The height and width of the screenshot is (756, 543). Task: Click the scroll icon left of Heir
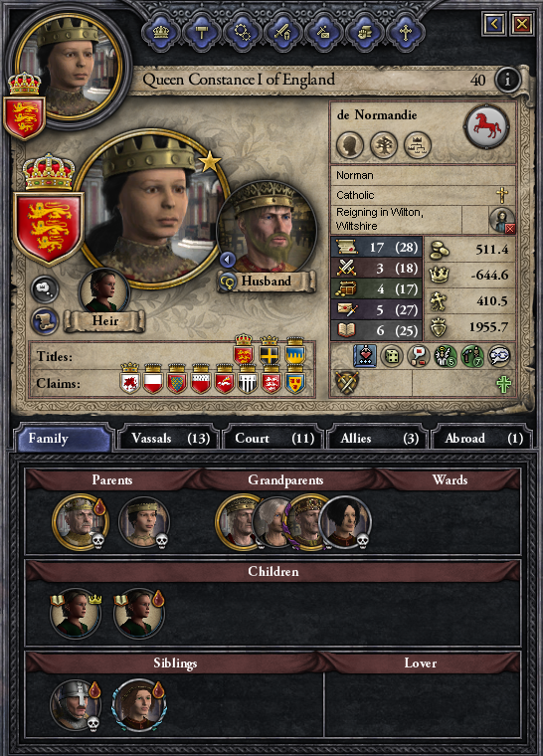[x=45, y=320]
